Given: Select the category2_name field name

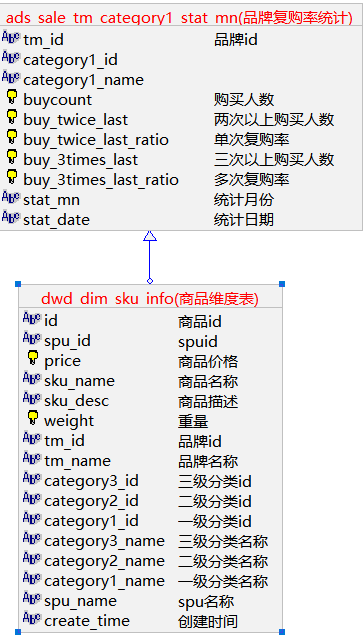Looking at the screenshot, I should coord(104,560).
